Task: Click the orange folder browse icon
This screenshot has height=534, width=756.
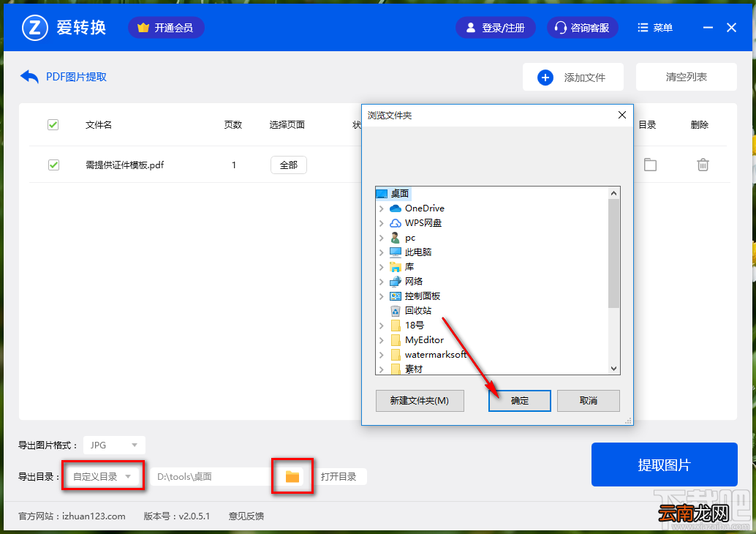Action: click(x=292, y=477)
